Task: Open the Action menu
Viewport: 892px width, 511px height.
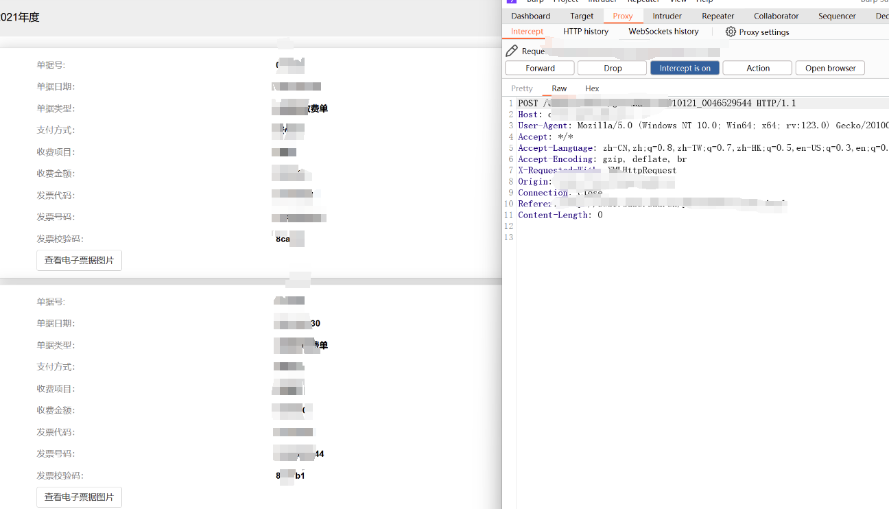Action: point(757,68)
